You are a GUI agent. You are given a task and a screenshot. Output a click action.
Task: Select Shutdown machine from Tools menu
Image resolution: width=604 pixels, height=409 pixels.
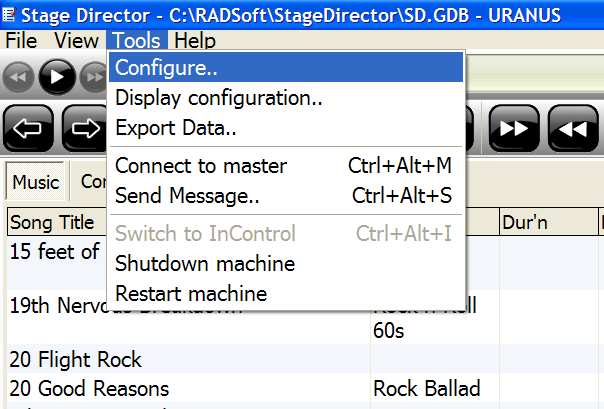[286, 263]
